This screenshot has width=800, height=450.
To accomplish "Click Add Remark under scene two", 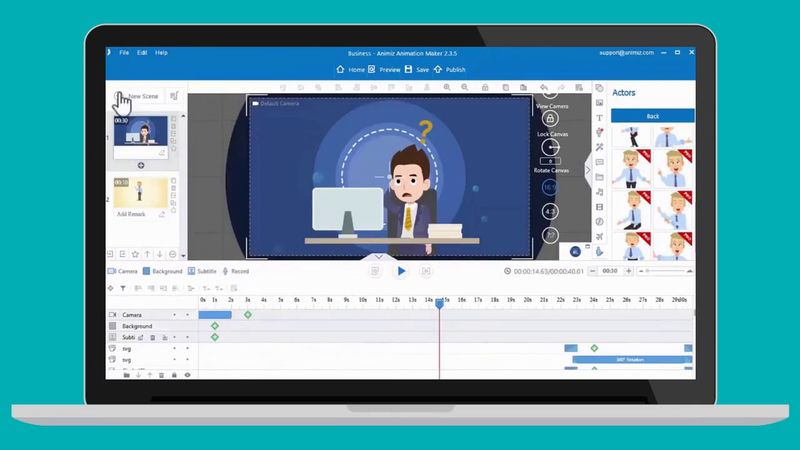I will 131,214.
